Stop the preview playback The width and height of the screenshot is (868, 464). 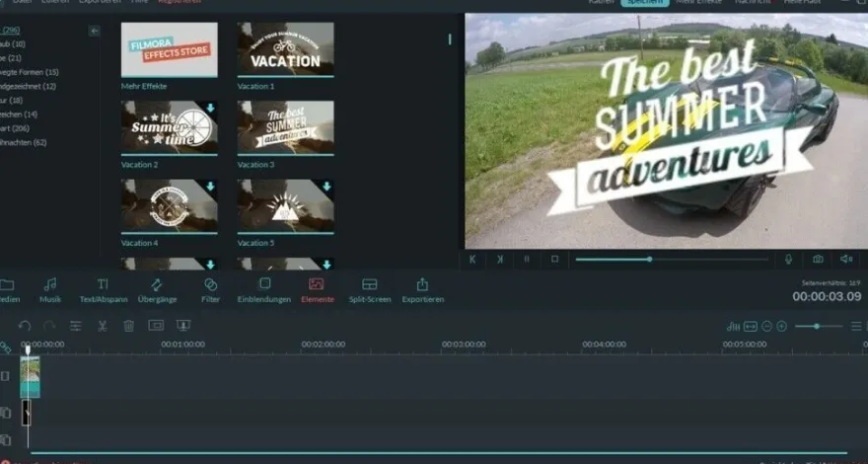[x=554, y=259]
